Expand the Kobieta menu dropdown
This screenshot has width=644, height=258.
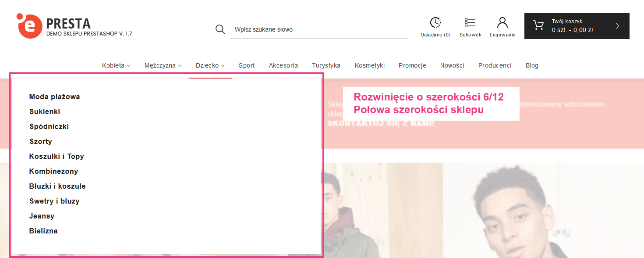(116, 65)
